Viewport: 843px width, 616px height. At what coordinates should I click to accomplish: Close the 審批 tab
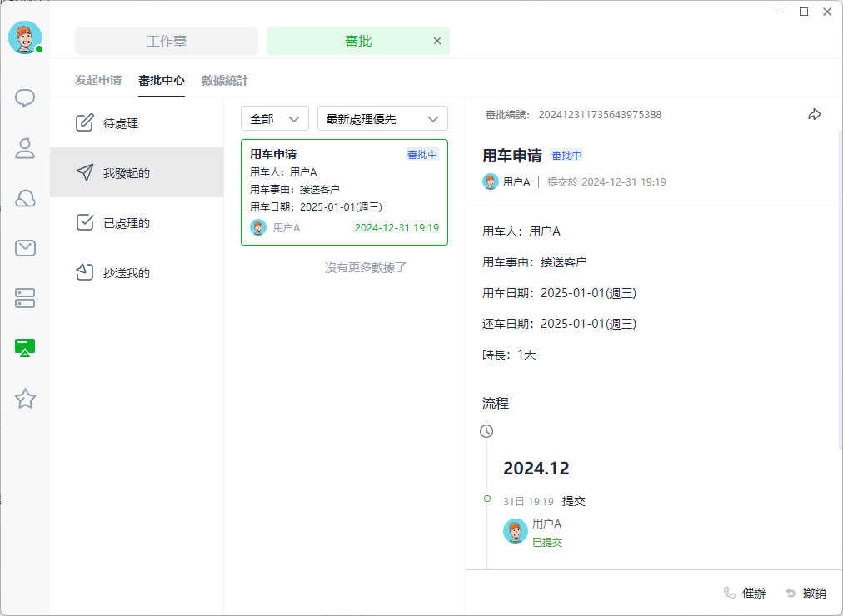437,41
